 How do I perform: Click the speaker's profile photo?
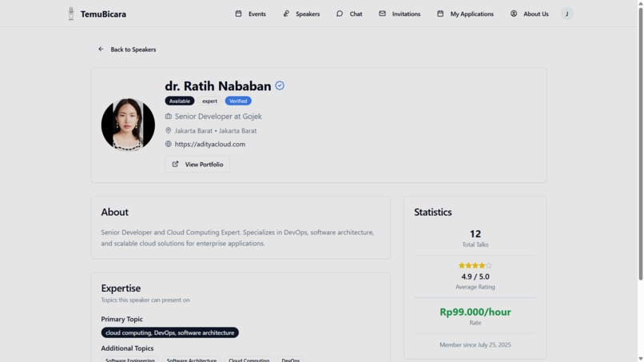click(128, 125)
